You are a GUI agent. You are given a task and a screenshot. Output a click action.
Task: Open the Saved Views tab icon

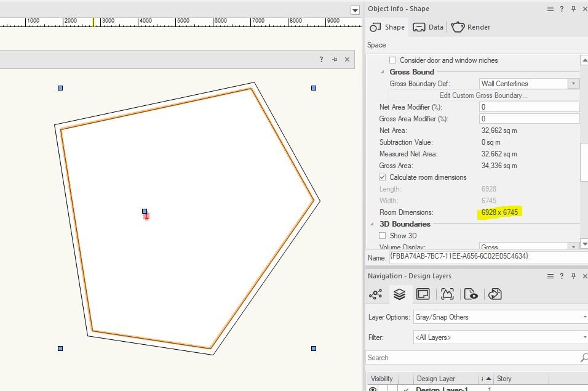[471, 294]
